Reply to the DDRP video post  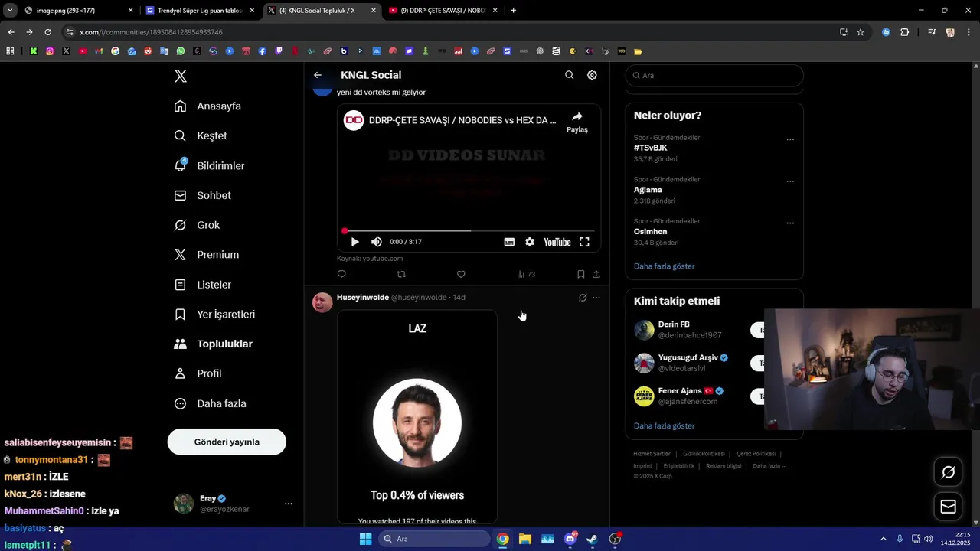coord(341,274)
